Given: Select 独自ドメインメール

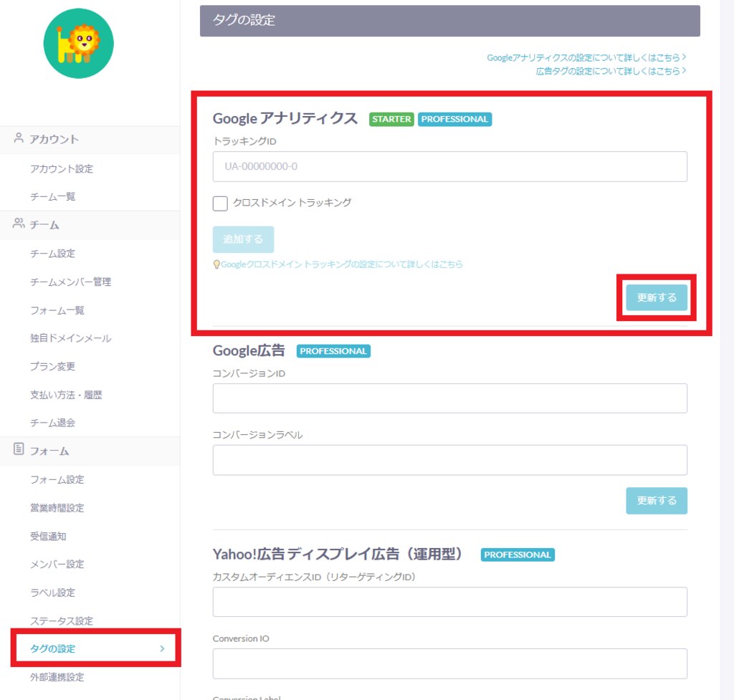Looking at the screenshot, I should [71, 338].
